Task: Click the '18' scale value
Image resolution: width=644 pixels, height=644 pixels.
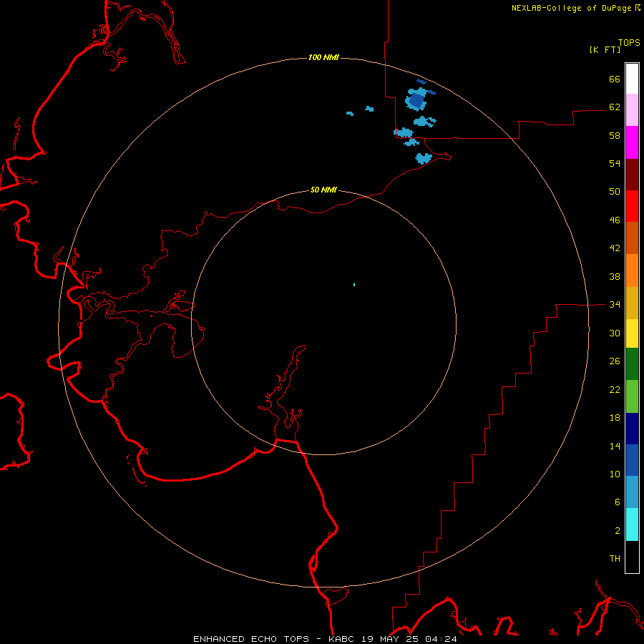Action: click(x=615, y=418)
